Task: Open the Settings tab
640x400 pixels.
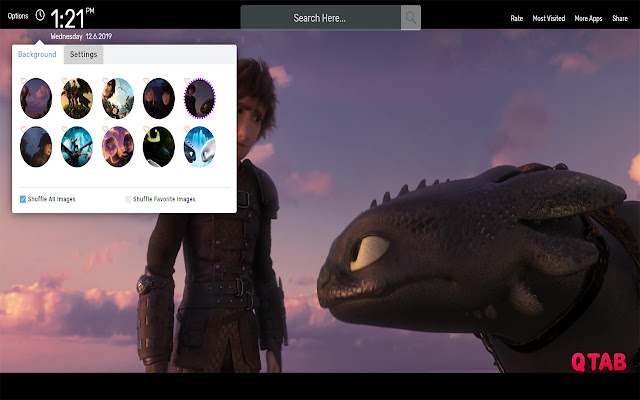Action: pyautogui.click(x=84, y=54)
